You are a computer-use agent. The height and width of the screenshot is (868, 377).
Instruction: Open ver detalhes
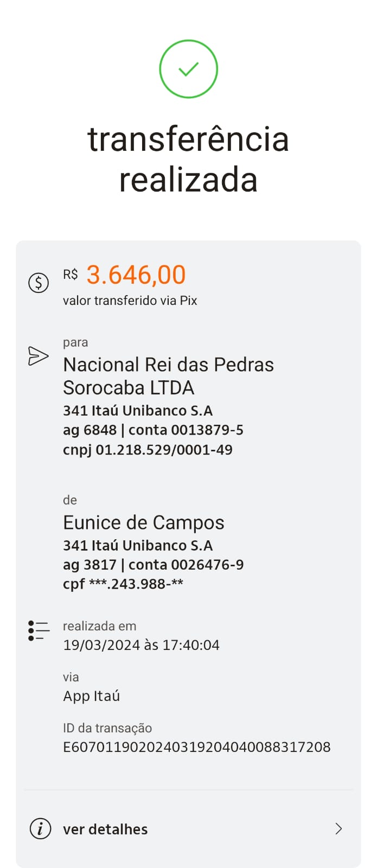[x=105, y=829]
